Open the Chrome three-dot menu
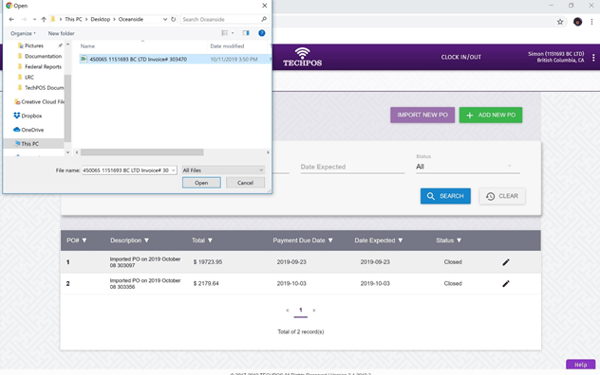Screen dimensions: 600x375 (x=592, y=22)
